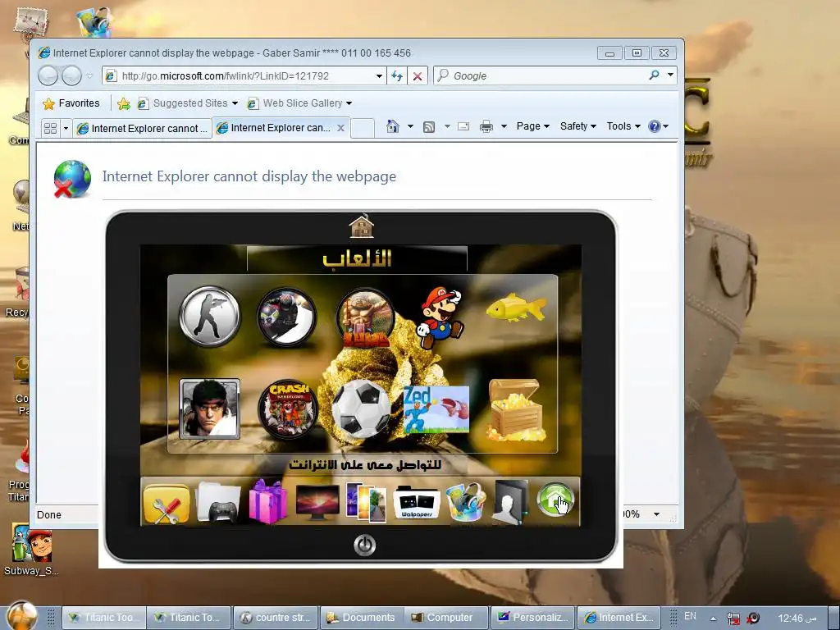
Task: Click the RSS feeds toolbar icon
Action: pos(429,127)
